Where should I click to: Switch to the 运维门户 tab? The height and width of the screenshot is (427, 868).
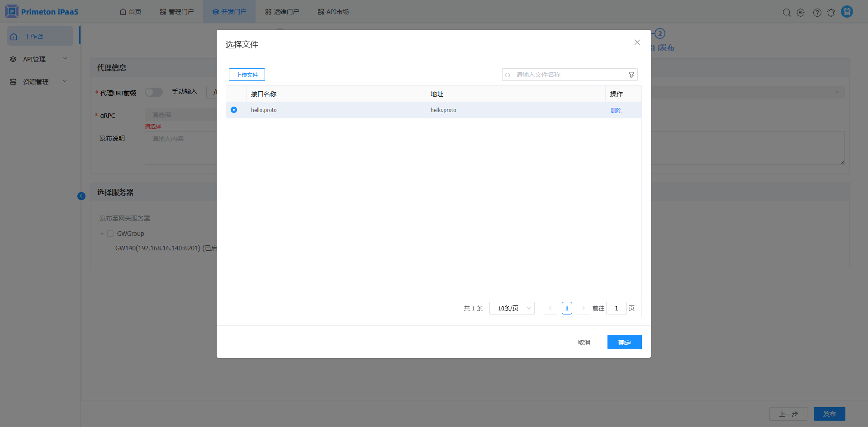[282, 12]
